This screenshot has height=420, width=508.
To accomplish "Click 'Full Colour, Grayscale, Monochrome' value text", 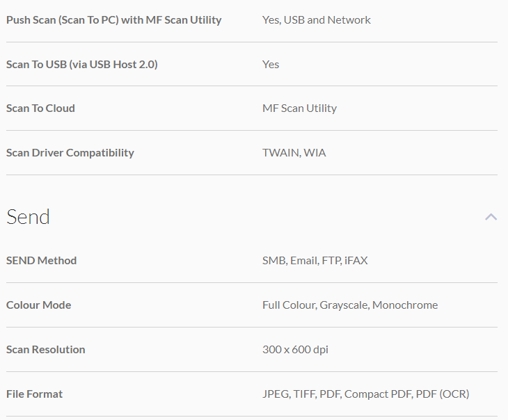I will [x=350, y=305].
